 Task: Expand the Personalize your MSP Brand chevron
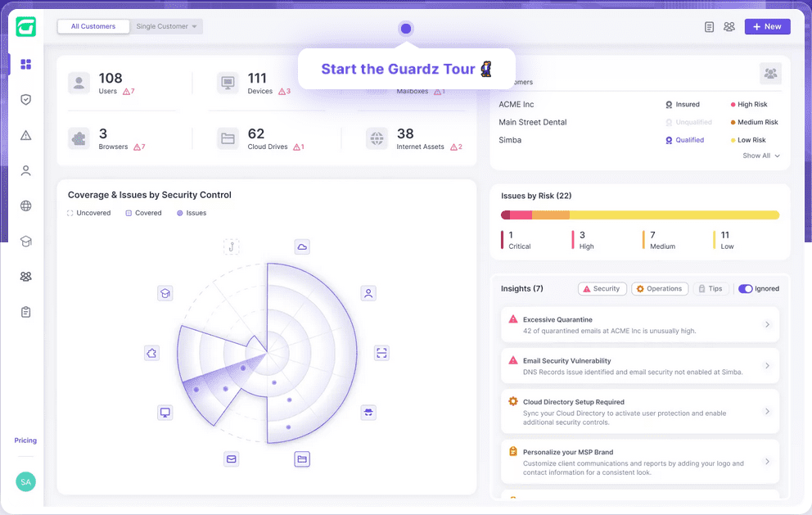[768, 462]
